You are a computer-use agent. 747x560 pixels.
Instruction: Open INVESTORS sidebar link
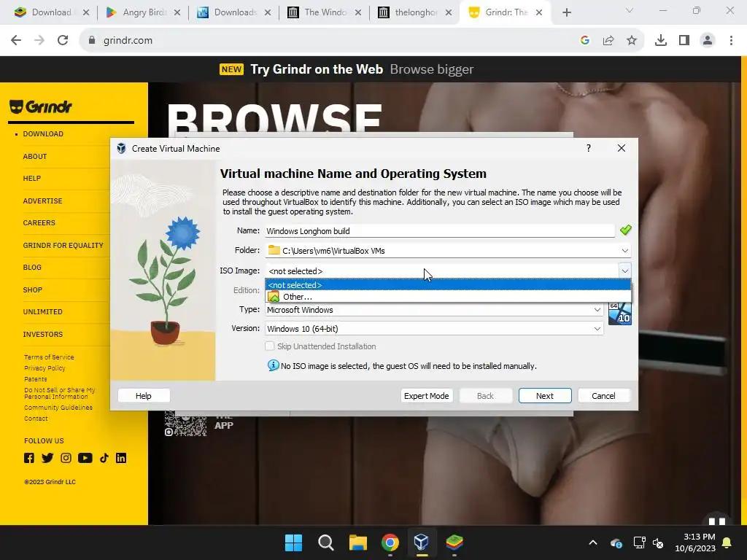click(x=43, y=334)
